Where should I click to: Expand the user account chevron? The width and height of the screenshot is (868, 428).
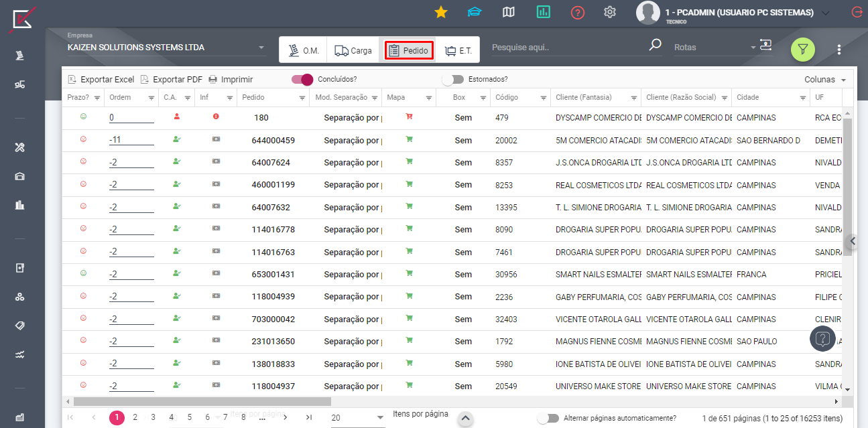coord(825,13)
